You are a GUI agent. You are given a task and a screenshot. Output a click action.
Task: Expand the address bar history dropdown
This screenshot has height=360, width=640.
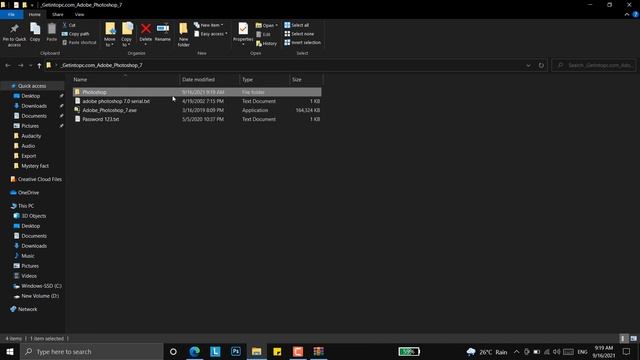(528, 65)
